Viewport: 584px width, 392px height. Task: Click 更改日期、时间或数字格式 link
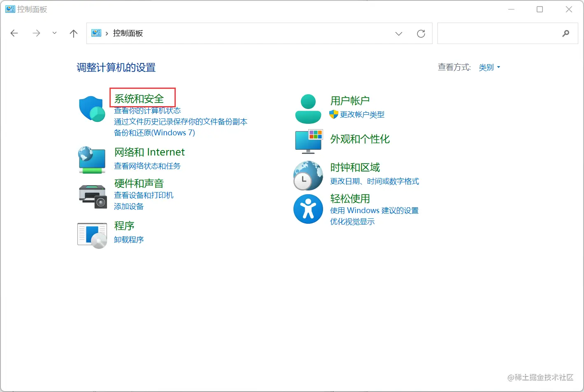pos(375,181)
